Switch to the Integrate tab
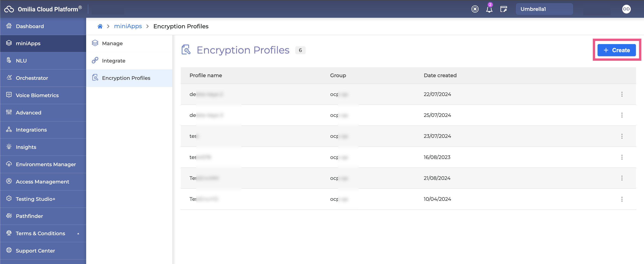This screenshot has width=644, height=264. pos(114,60)
